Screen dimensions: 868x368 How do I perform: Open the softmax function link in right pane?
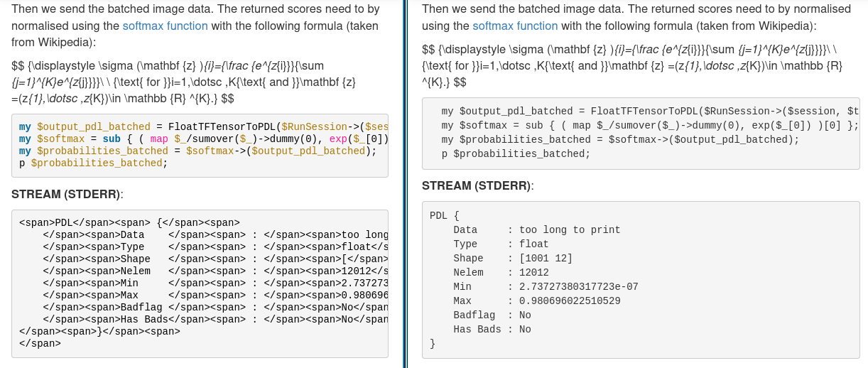point(515,26)
